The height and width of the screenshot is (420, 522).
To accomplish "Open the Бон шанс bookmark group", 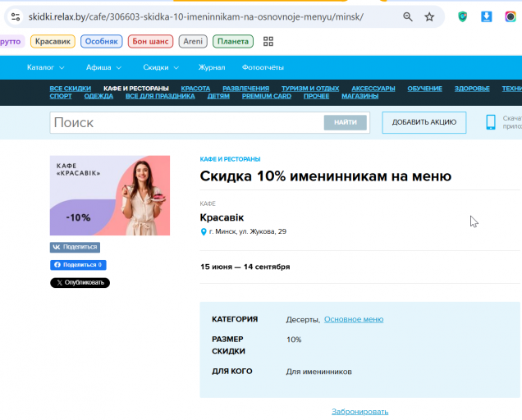I will pos(150,41).
